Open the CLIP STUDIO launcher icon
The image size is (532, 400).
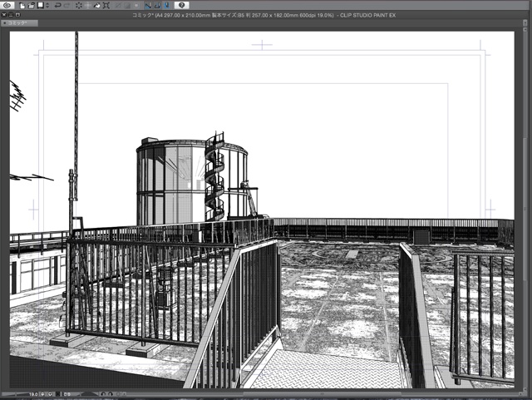pyautogui.click(x=7, y=5)
